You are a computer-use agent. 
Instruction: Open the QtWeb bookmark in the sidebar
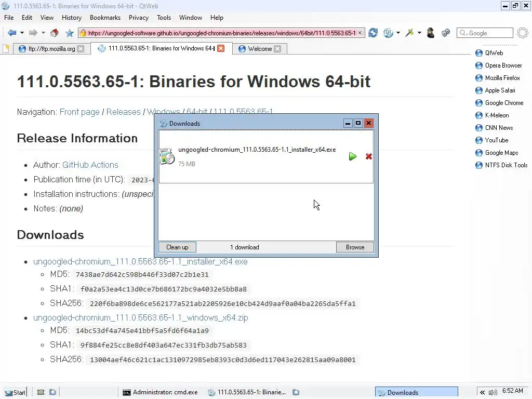[489, 53]
